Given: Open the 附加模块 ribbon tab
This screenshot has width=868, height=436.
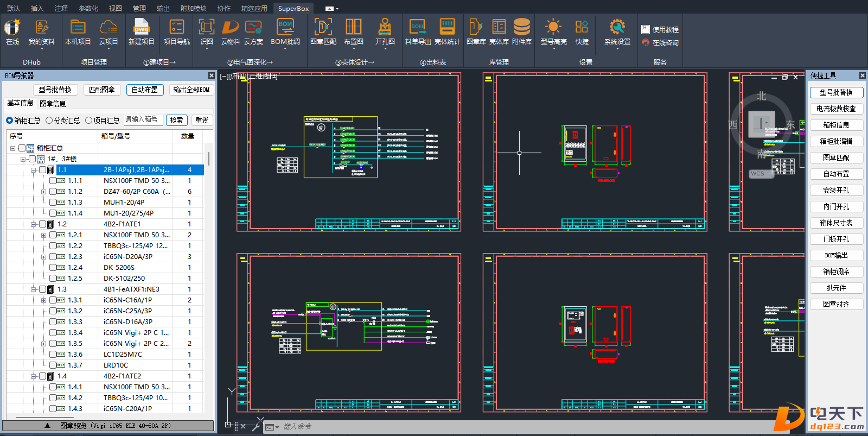Looking at the screenshot, I should coord(194,8).
